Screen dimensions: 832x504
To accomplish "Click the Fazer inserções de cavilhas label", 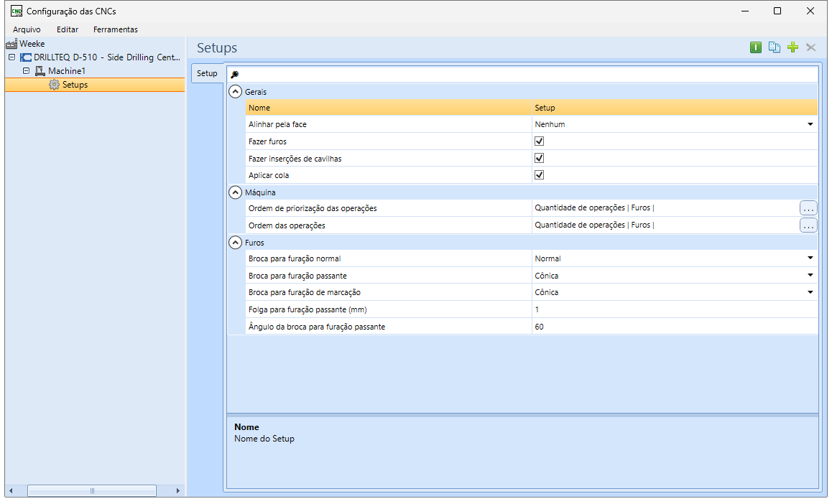I will click(x=295, y=159).
